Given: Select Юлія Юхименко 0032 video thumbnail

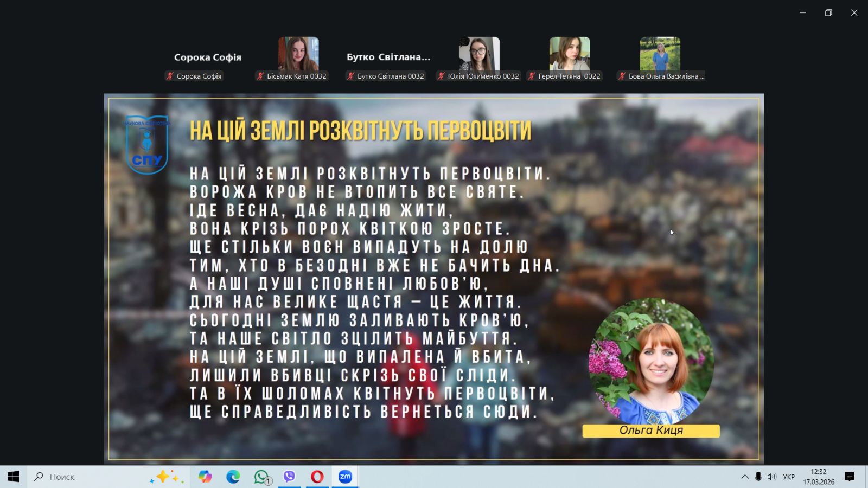Looking at the screenshot, I should coord(479,54).
